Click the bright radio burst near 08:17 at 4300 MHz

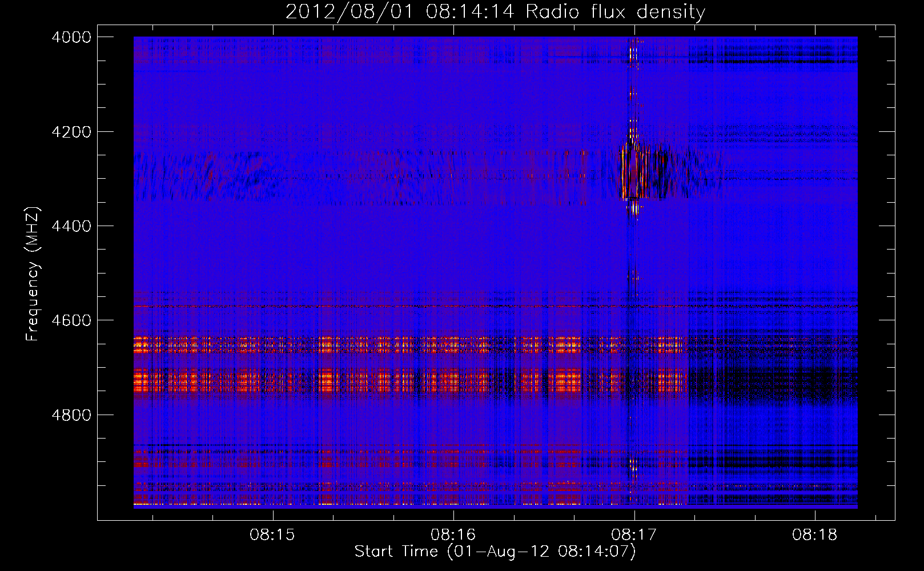coord(634,171)
